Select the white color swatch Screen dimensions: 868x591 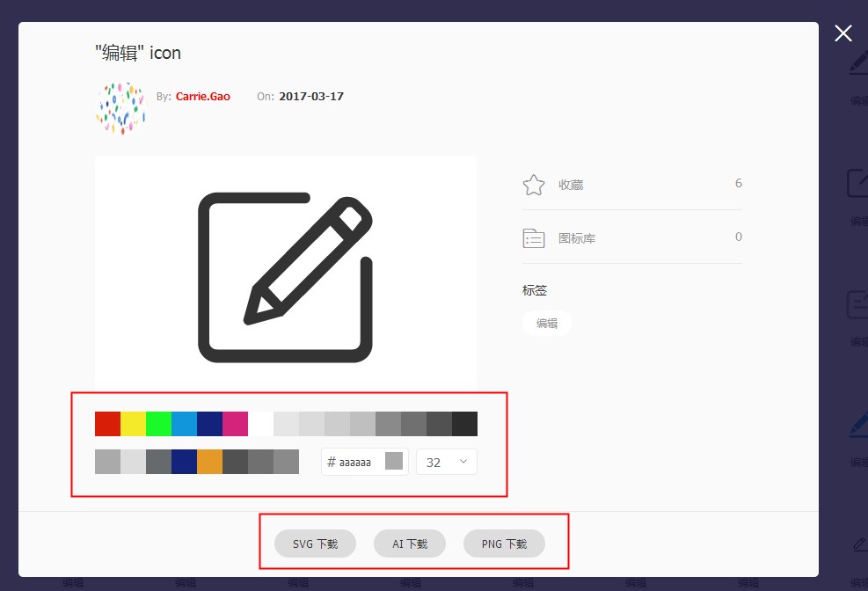point(260,424)
